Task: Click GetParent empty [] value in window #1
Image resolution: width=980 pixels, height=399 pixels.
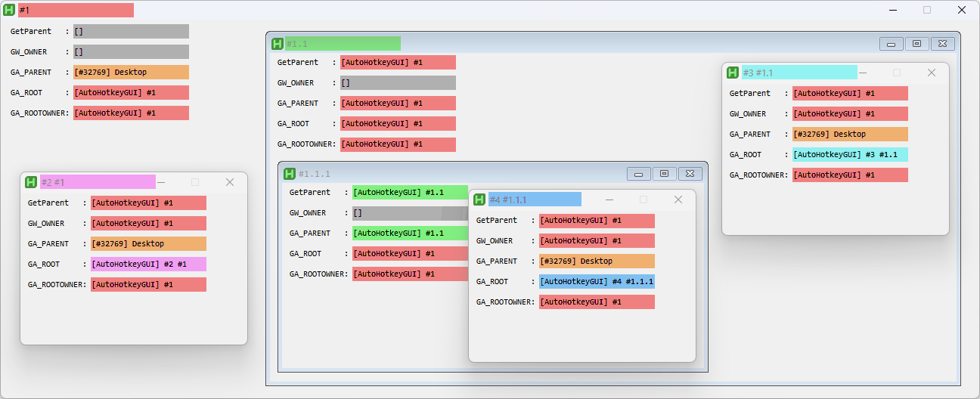Action: 131,32
